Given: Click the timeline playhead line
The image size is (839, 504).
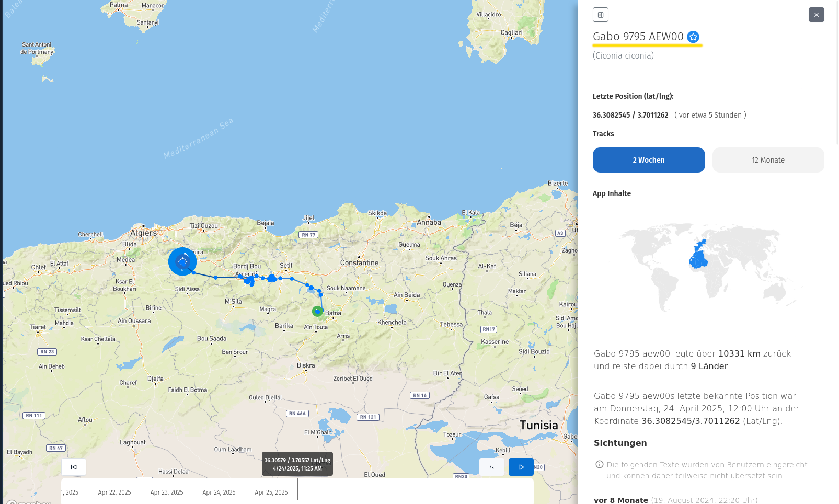Looking at the screenshot, I should point(297,489).
